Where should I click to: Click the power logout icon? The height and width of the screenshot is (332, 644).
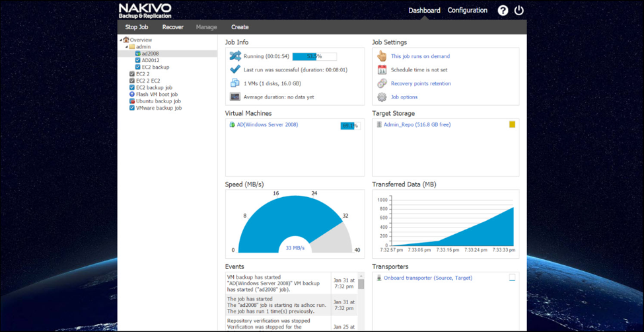(x=519, y=11)
